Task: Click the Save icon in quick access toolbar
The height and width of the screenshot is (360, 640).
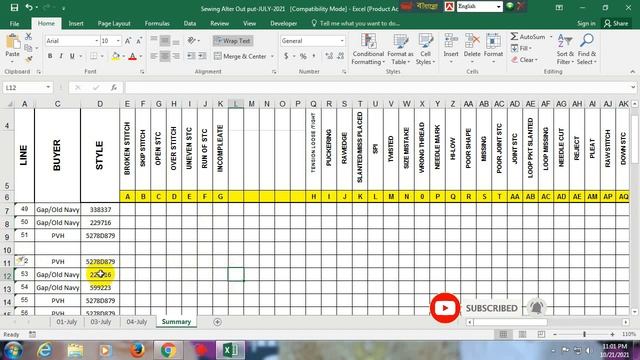Action: pos(14,7)
